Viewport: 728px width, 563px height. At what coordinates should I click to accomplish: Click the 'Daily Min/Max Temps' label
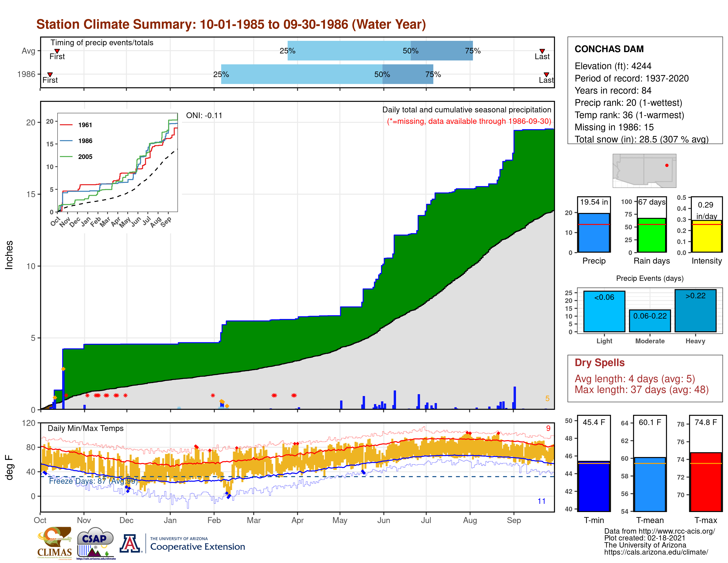coord(86,428)
